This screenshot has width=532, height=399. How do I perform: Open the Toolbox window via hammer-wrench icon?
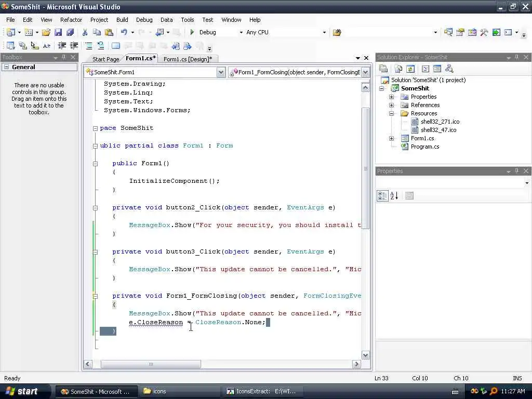click(x=484, y=32)
